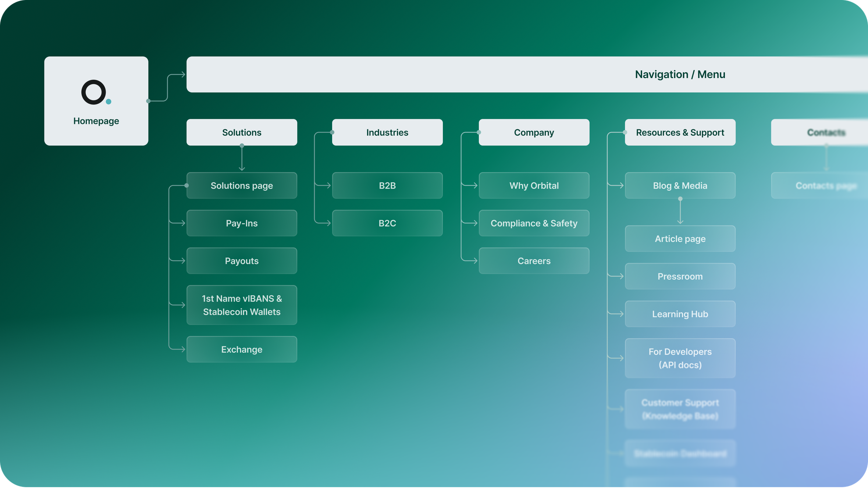Select the Solutions category box
The width and height of the screenshot is (868, 496).
(x=242, y=132)
